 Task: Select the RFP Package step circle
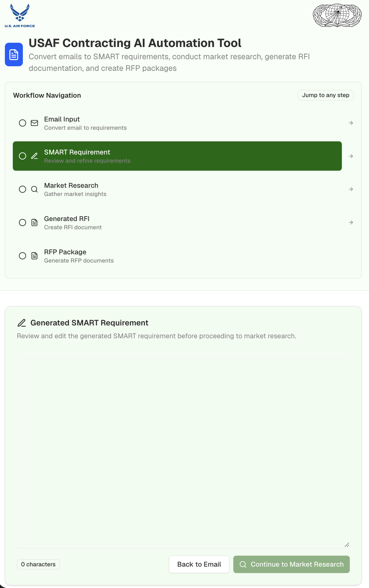23,256
